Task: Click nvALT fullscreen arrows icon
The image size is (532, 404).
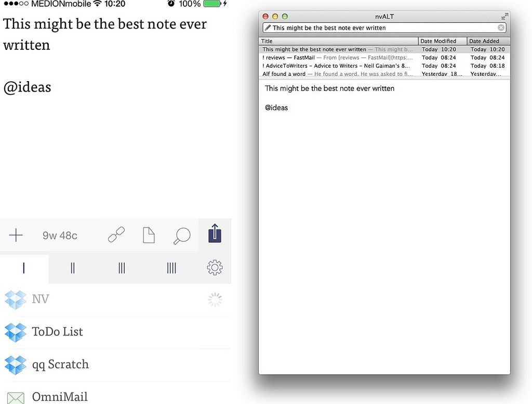Action: click(x=504, y=17)
